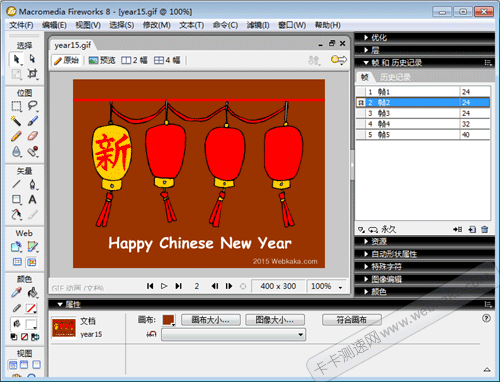Select the Paint Bucket tool
This screenshot has width=500, height=382.
pyautogui.click(x=32, y=292)
